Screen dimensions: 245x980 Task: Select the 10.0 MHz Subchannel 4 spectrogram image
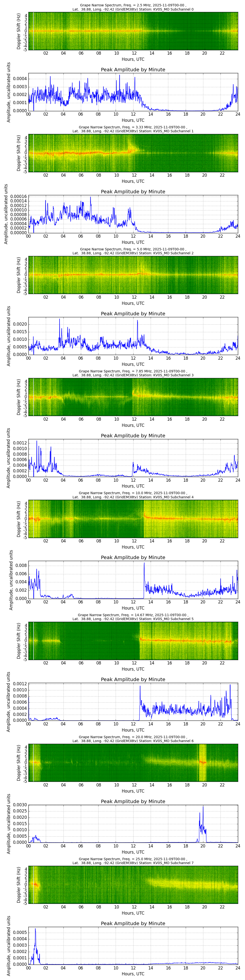coord(133,519)
